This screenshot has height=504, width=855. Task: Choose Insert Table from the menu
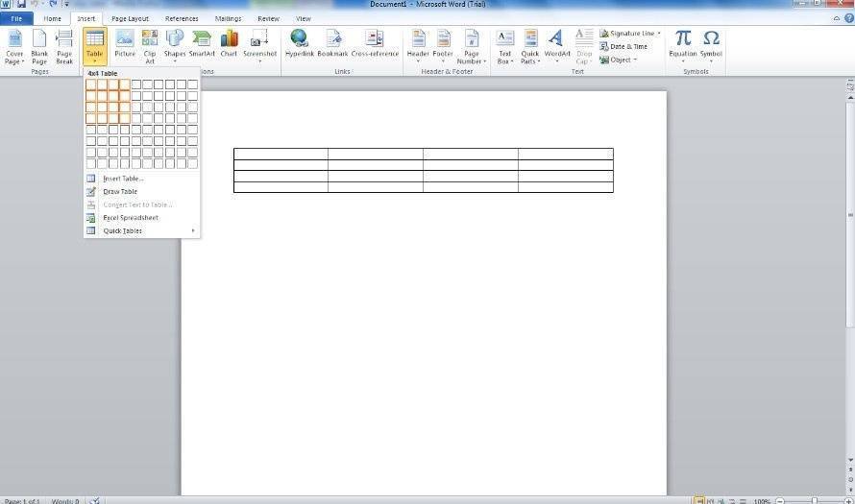[123, 179]
